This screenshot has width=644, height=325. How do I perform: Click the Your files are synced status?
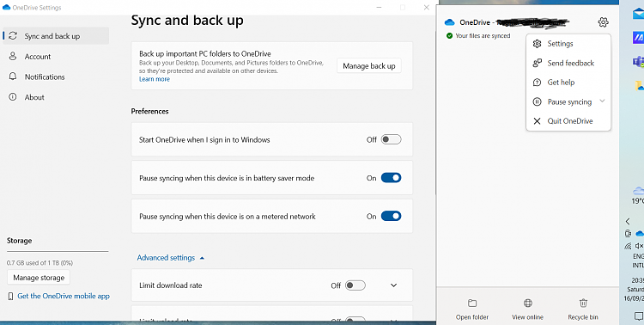478,36
